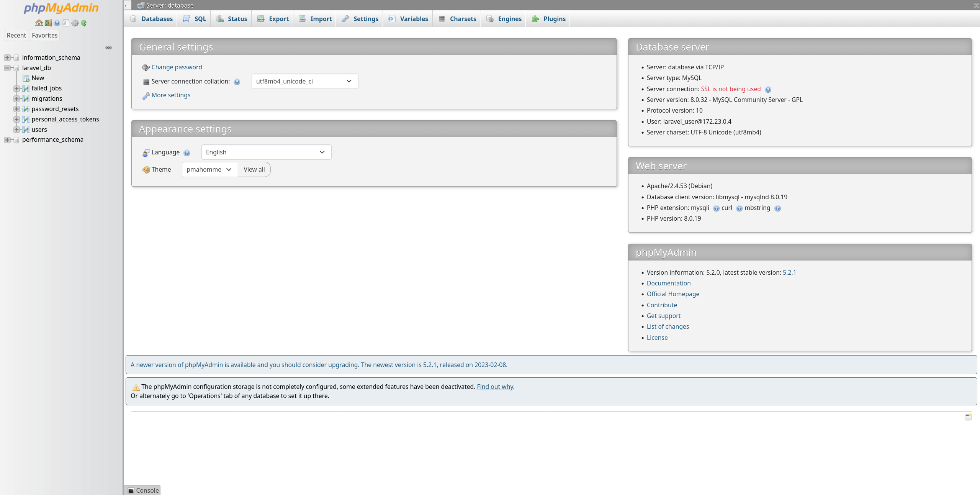Click the Change password link
Screen dimensions: 980x495
[177, 67]
